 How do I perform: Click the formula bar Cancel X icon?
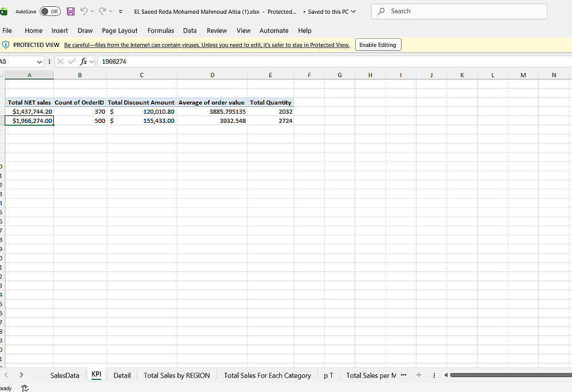pos(61,62)
